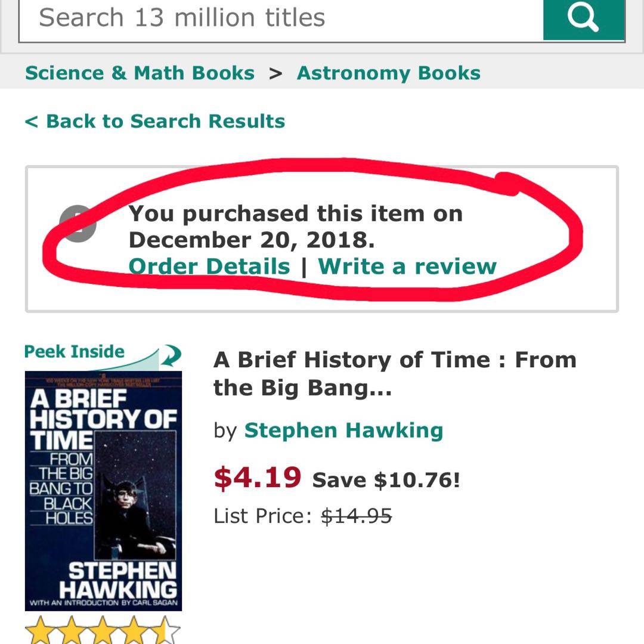Viewport: 644px width, 644px height.
Task: Open the Science & Math Books breadcrumb
Action: coord(140,73)
